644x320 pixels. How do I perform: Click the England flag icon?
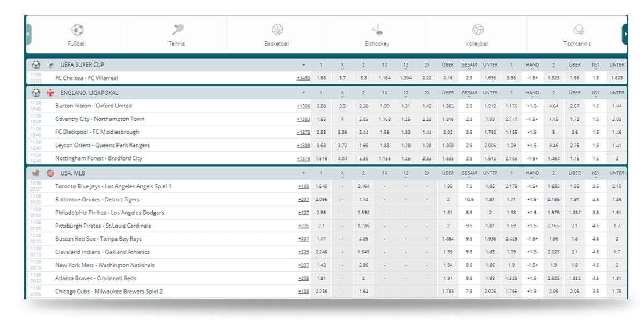point(50,93)
